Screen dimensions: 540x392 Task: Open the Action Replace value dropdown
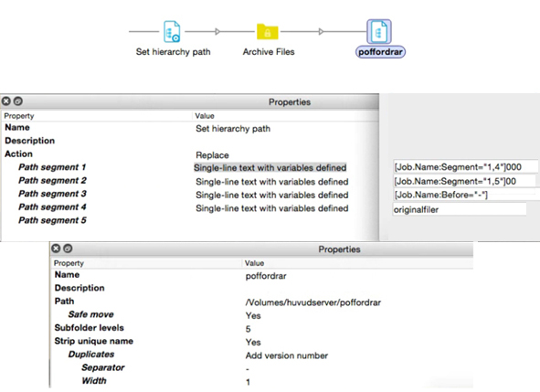click(x=212, y=155)
